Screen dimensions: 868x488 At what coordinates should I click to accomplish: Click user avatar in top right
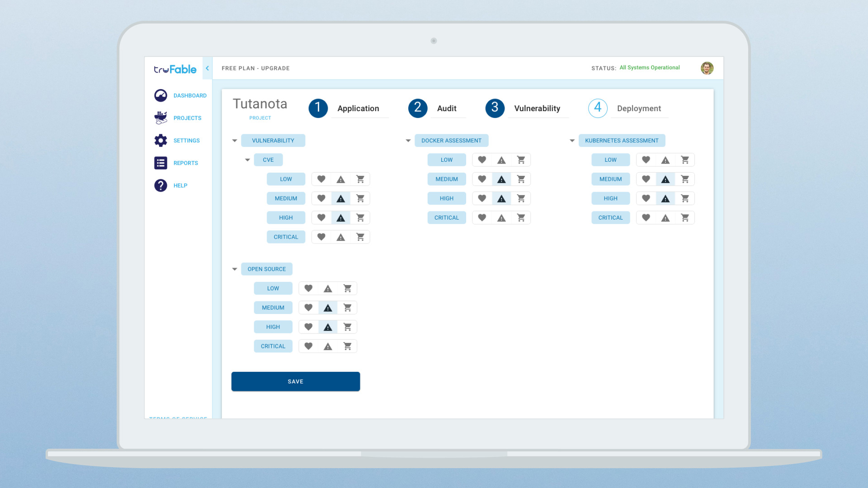[707, 68]
